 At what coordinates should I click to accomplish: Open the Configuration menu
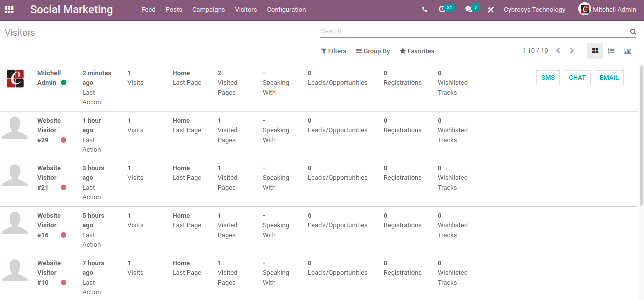tap(286, 10)
